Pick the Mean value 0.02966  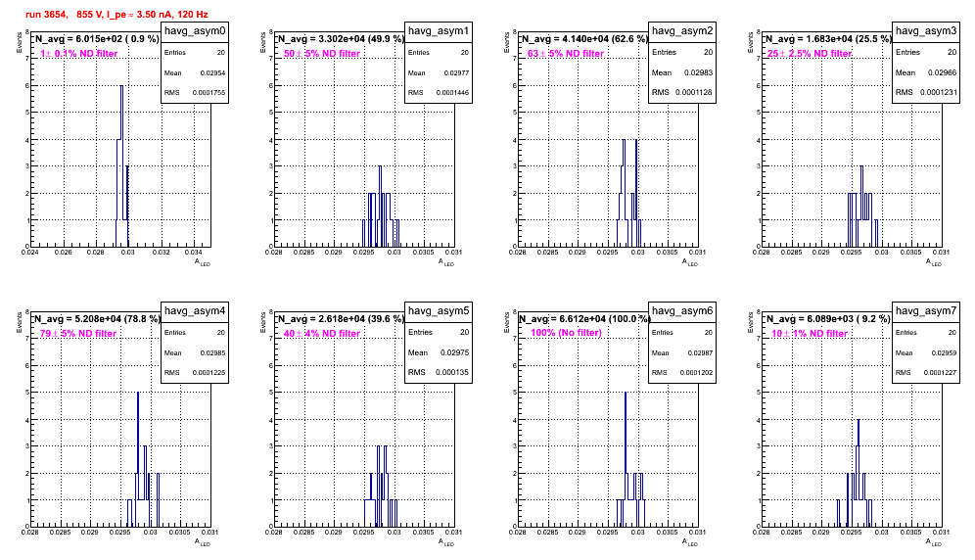tap(942, 72)
